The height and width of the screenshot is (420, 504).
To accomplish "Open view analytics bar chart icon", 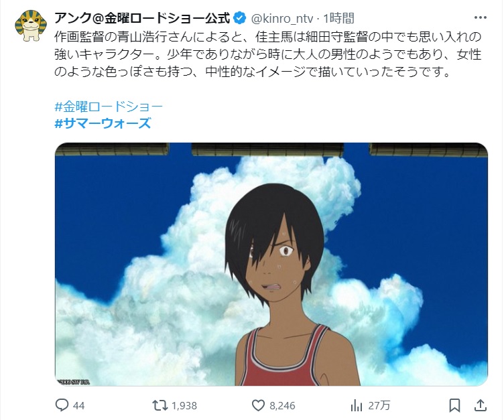I will [x=356, y=405].
